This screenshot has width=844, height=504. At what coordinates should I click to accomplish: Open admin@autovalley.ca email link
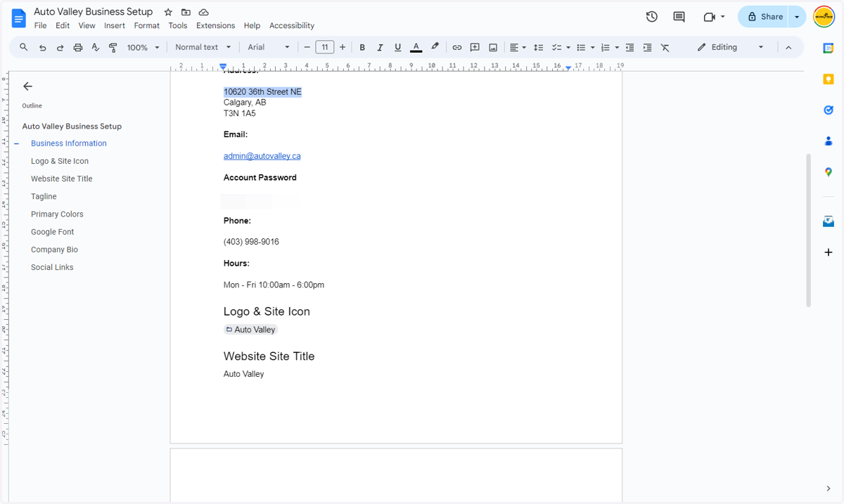click(x=262, y=156)
